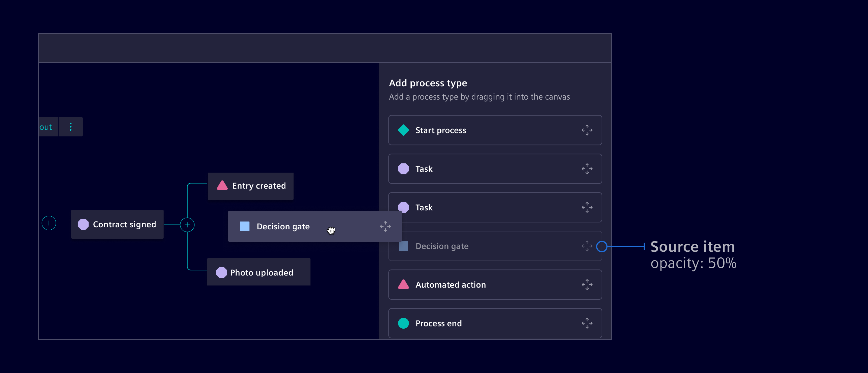
Task: Click the teal diamond Start process icon
Action: point(403,130)
